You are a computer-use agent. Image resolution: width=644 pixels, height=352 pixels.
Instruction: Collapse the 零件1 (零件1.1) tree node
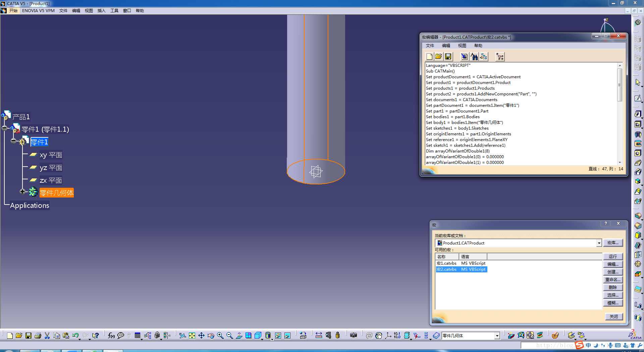4,128
